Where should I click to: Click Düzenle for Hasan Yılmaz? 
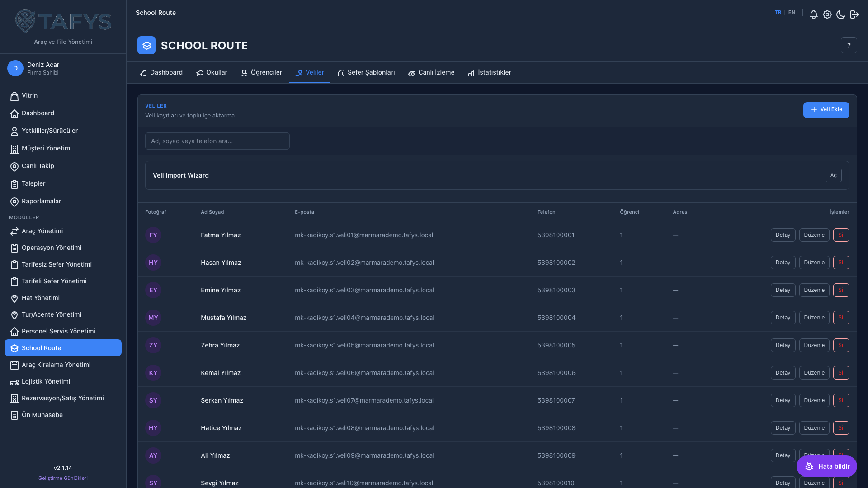tap(814, 263)
